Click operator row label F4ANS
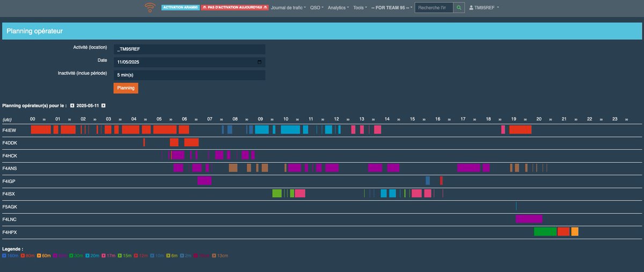The height and width of the screenshot is (272, 644). tap(10, 168)
